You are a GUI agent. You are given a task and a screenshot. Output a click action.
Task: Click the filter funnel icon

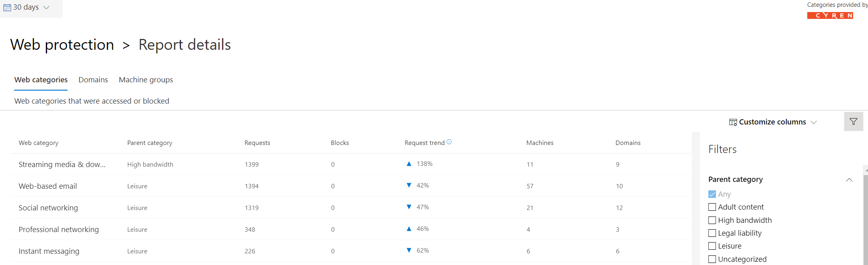pyautogui.click(x=853, y=122)
